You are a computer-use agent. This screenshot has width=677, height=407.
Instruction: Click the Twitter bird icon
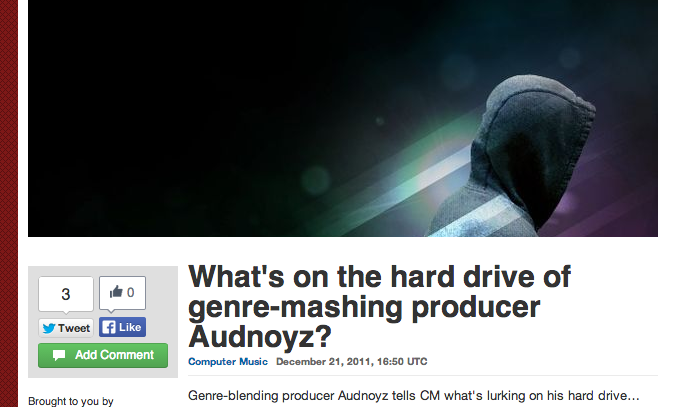coord(49,328)
